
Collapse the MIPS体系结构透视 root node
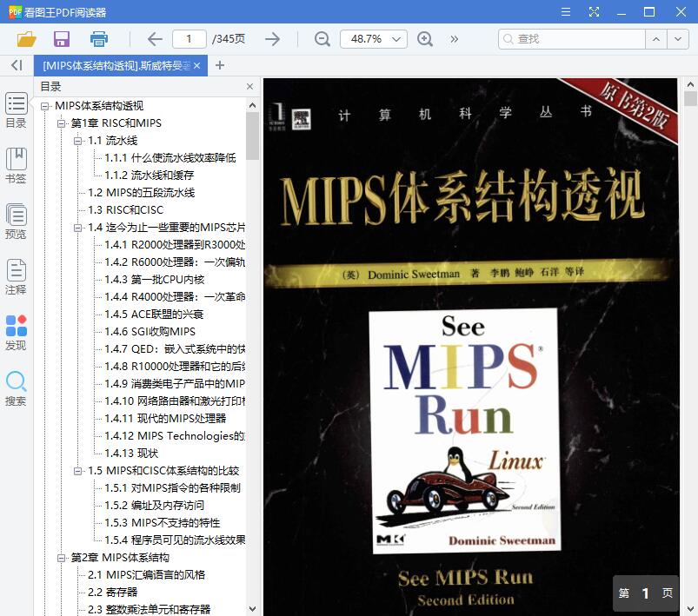point(44,106)
